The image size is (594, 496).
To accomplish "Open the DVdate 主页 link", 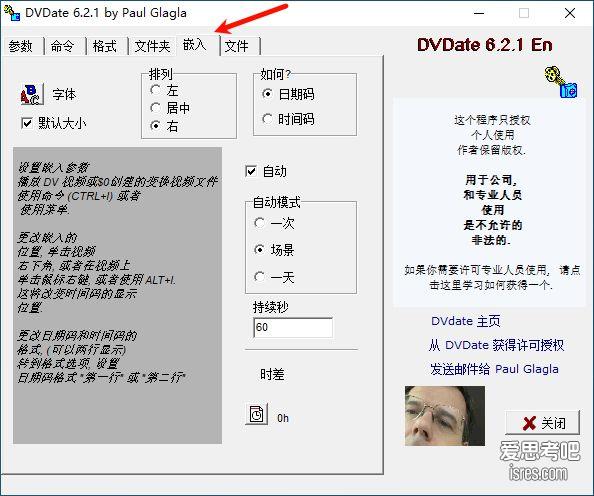I will click(466, 321).
